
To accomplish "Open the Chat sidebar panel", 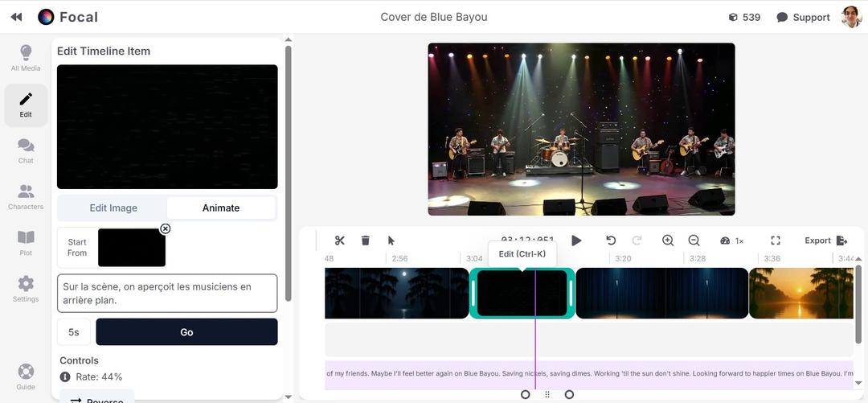I will tap(26, 150).
